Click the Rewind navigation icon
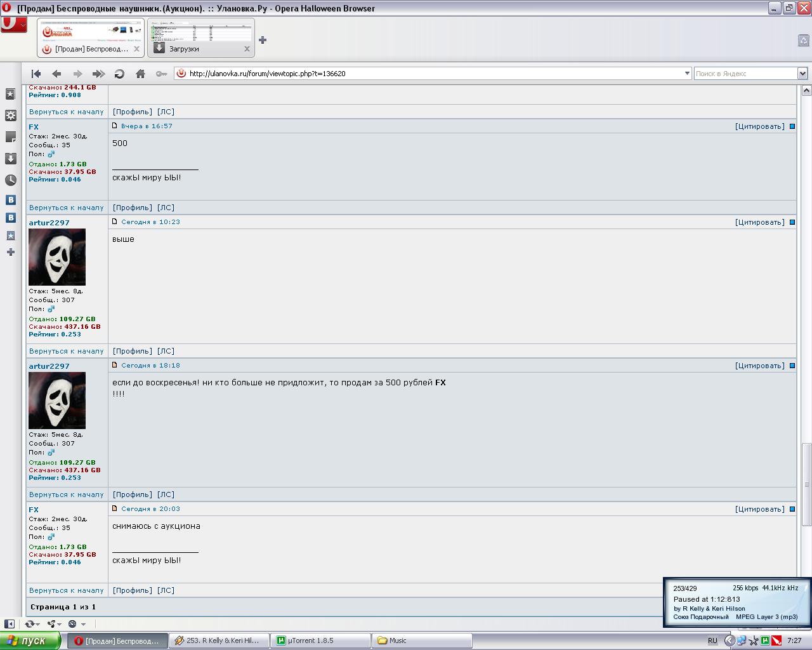812x650 pixels. tap(36, 74)
